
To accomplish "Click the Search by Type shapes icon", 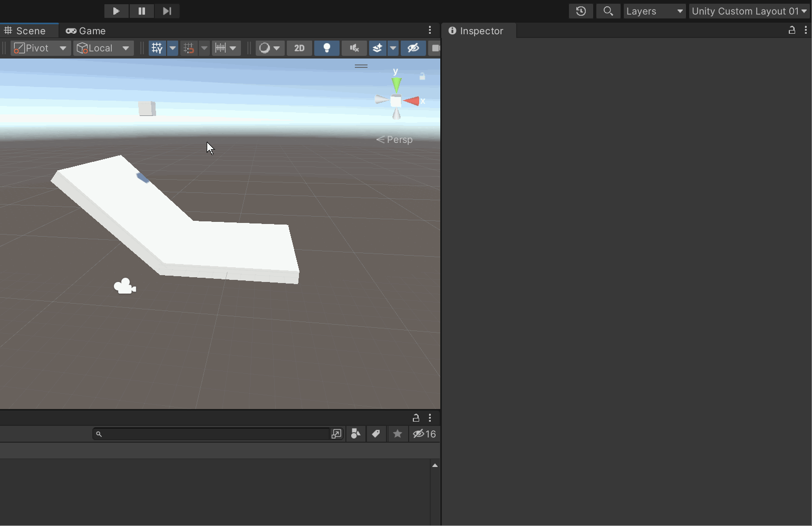I will 356,434.
